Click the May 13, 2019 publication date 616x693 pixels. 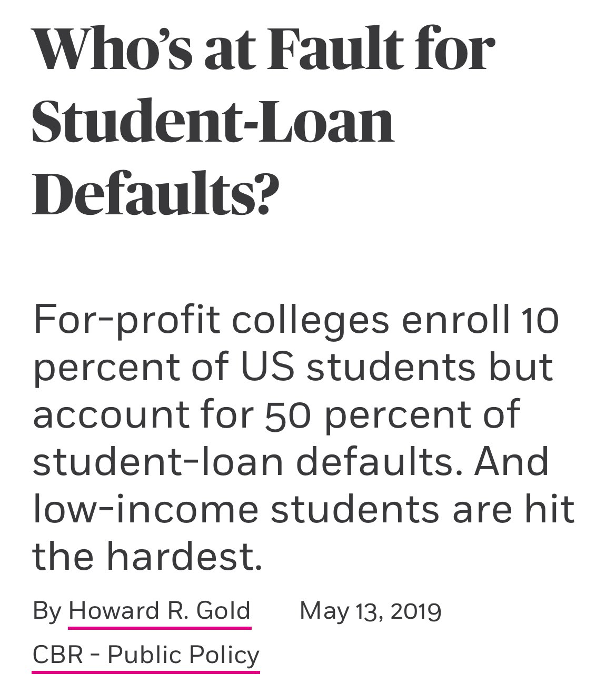point(370,611)
